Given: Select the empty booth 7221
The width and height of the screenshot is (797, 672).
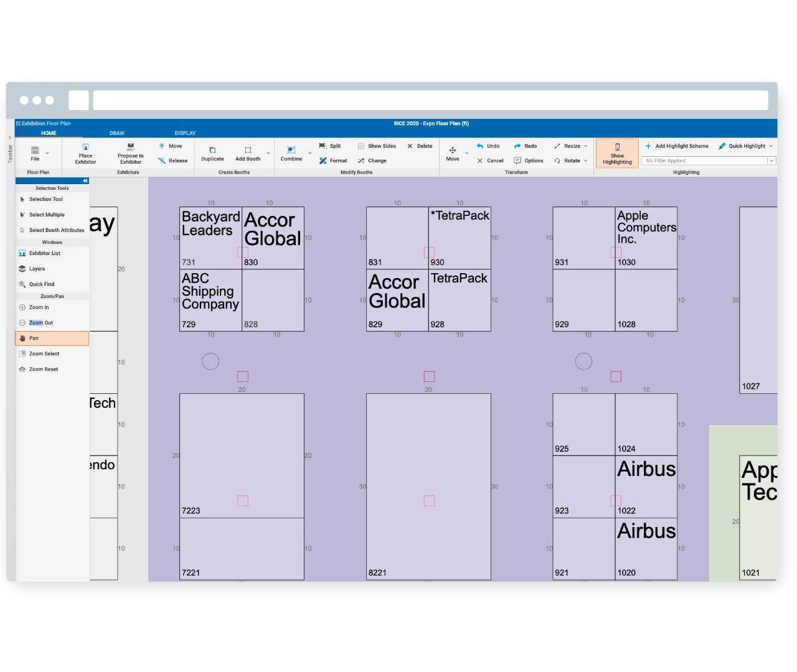Looking at the screenshot, I should tap(242, 549).
